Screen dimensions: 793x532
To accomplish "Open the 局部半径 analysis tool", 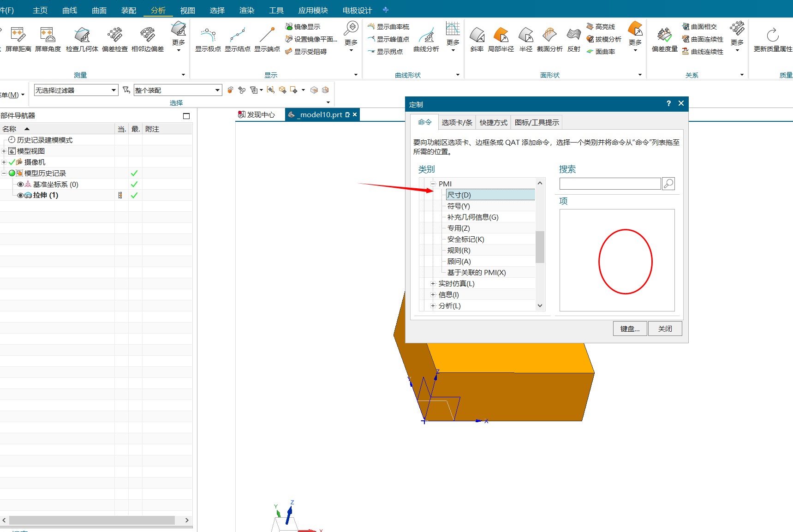I will tap(501, 39).
